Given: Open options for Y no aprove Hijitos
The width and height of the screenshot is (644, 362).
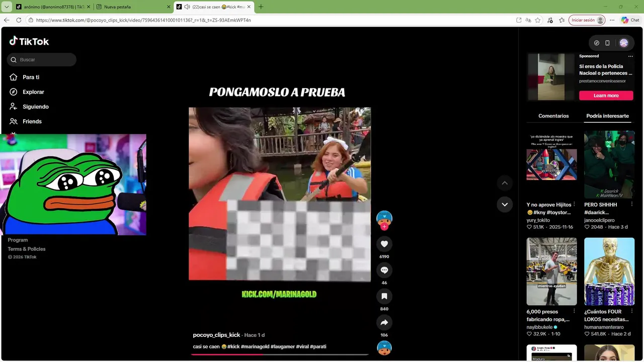Looking at the screenshot, I should [x=574, y=205].
